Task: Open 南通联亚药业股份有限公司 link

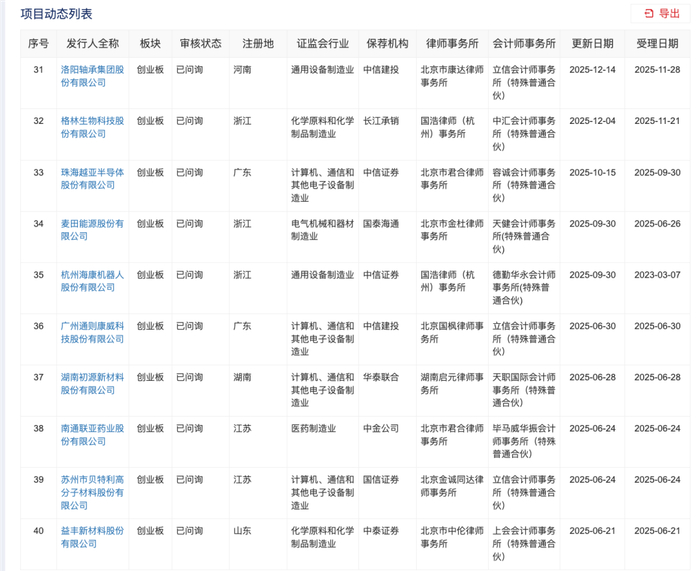Action: coord(92,435)
